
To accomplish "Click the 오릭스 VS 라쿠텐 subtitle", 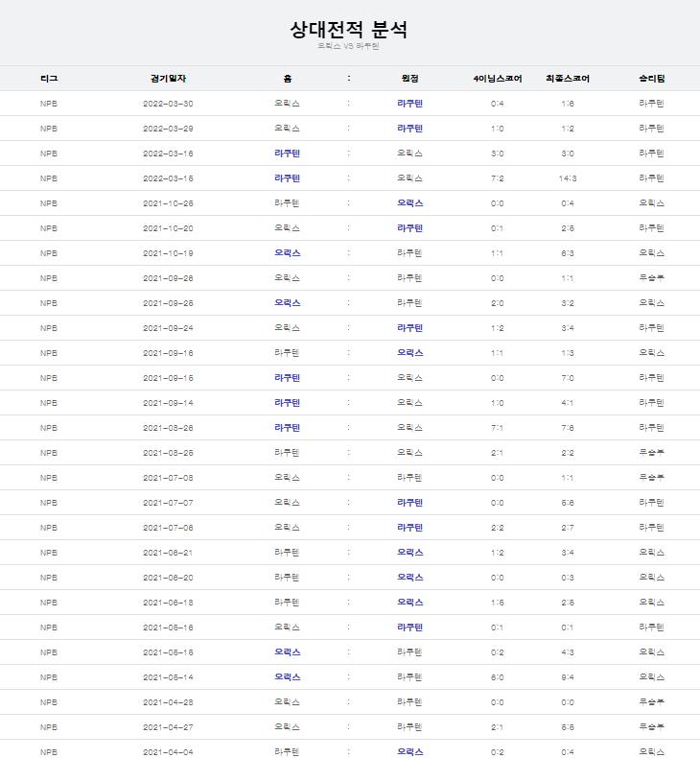I will (348, 46).
